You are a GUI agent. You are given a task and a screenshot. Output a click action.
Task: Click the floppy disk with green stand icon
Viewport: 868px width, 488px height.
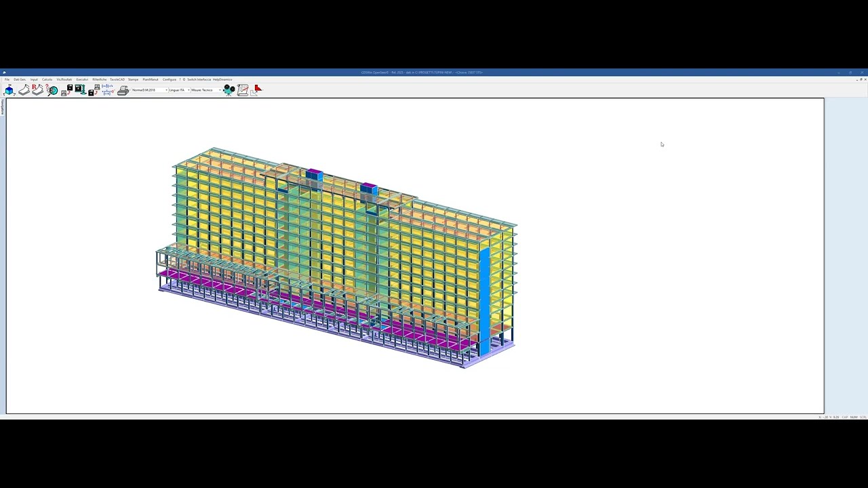80,89
